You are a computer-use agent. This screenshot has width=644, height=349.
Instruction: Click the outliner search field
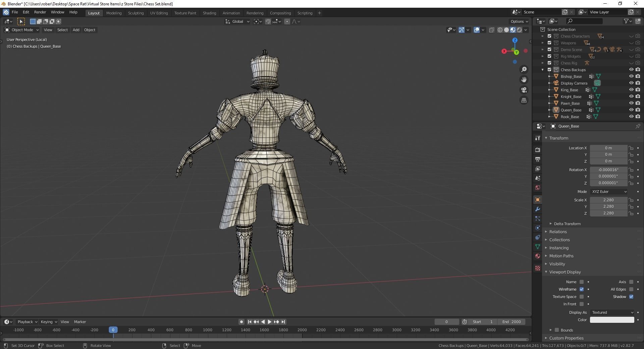[x=584, y=21]
